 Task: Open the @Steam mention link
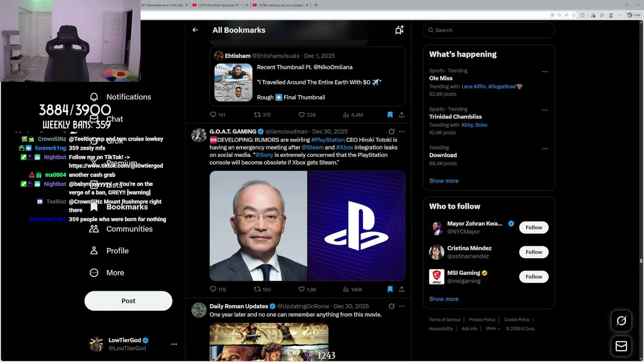pos(312,147)
